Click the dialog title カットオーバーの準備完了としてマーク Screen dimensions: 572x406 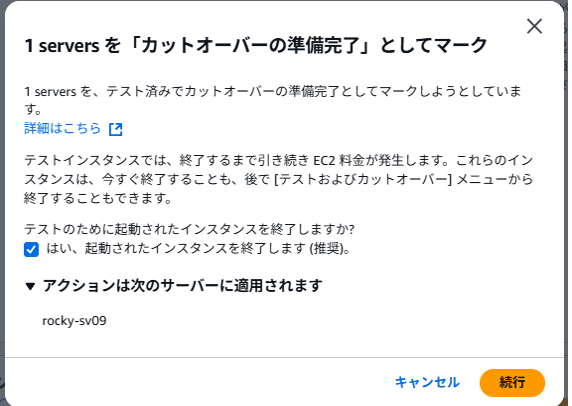[x=256, y=45]
